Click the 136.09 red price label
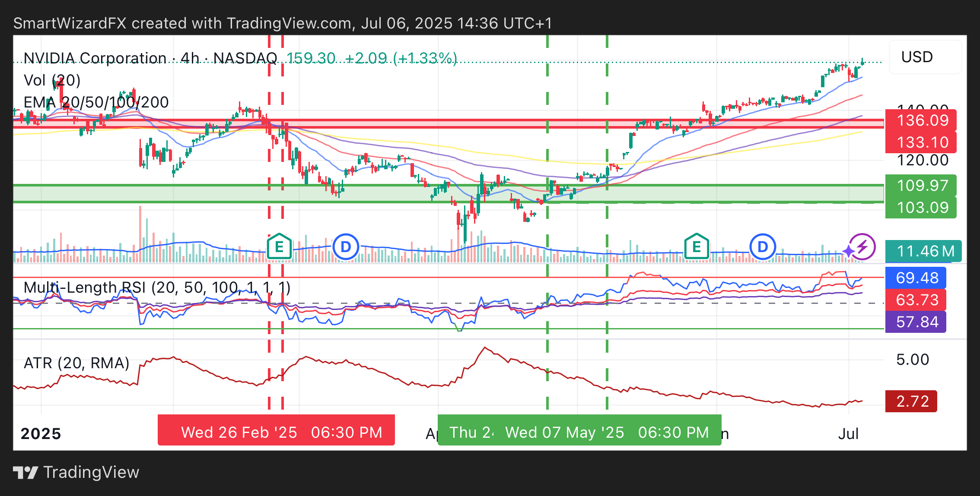Viewport: 980px width, 496px height. [x=921, y=120]
